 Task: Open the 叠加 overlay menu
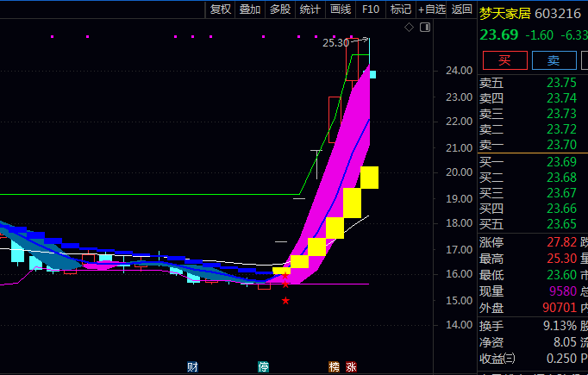250,9
